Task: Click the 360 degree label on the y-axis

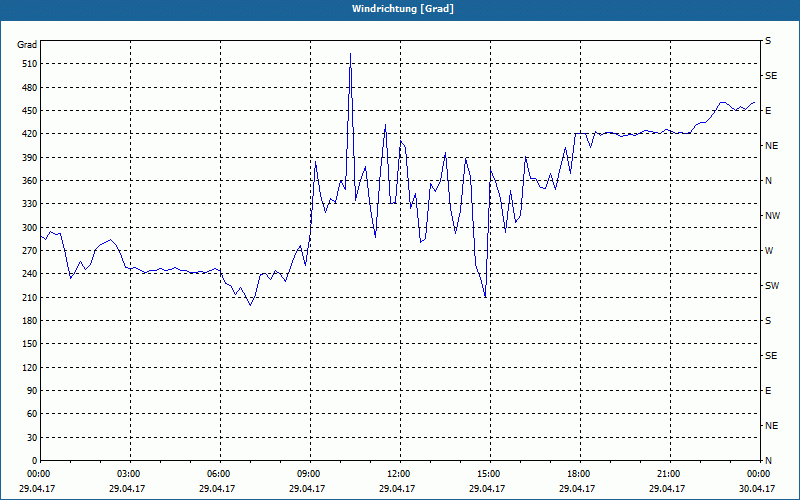Action: [x=29, y=181]
